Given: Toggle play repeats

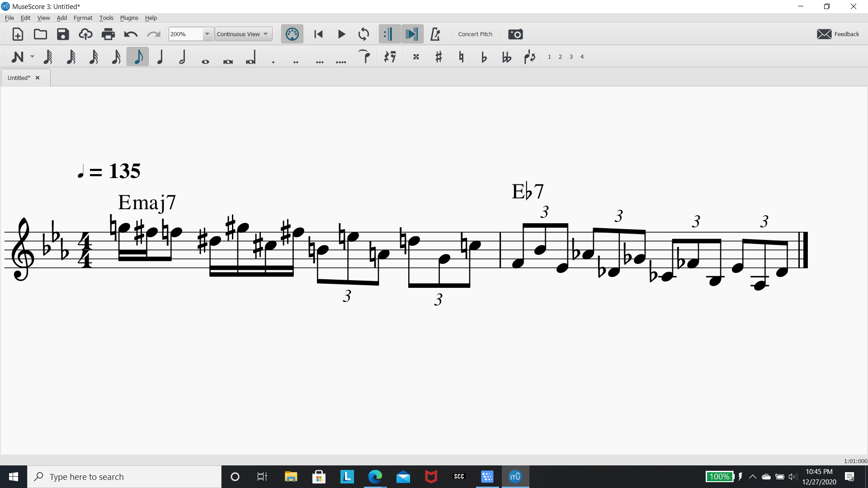Looking at the screenshot, I should click(x=389, y=34).
